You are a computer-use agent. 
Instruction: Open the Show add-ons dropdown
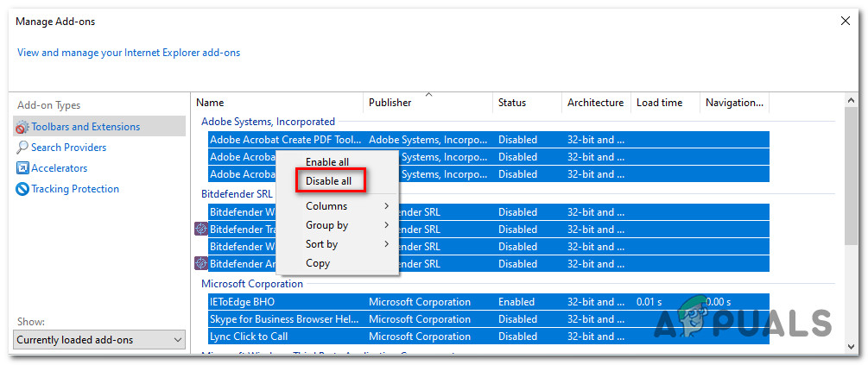click(99, 340)
